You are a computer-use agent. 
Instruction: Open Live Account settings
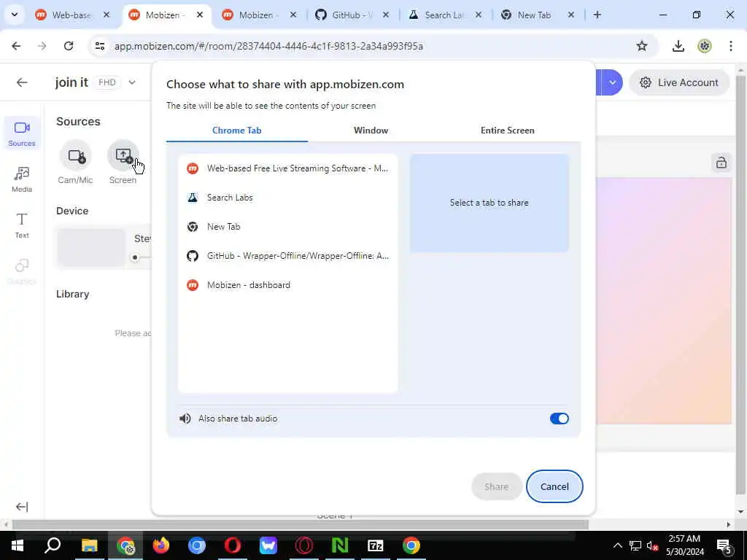pos(679,82)
